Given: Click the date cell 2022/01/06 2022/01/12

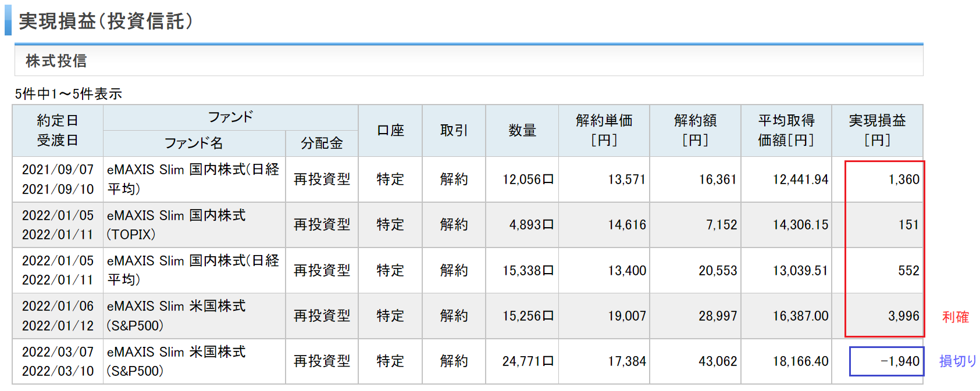Looking at the screenshot, I should coord(58,315).
